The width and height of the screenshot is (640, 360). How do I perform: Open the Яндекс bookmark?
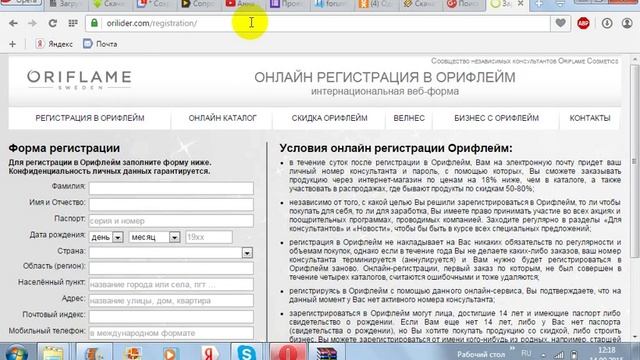(x=54, y=44)
